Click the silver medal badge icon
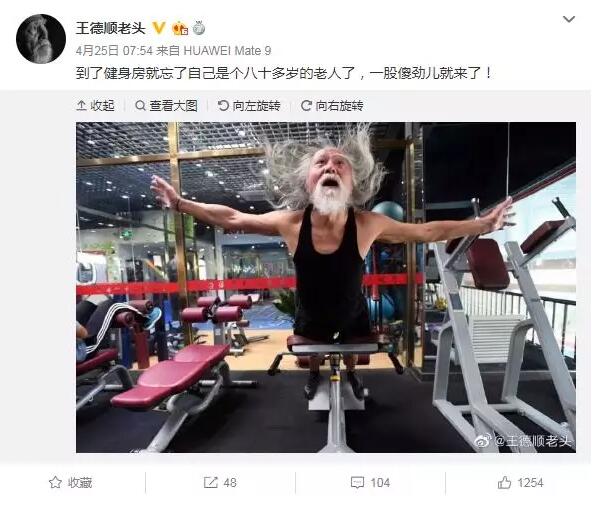Screen dimensions: 592x507 199,28
